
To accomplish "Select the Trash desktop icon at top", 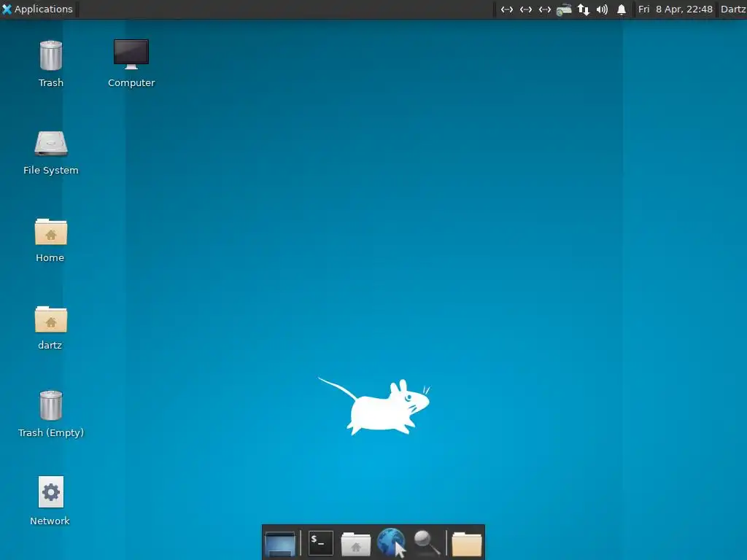I will (51, 55).
